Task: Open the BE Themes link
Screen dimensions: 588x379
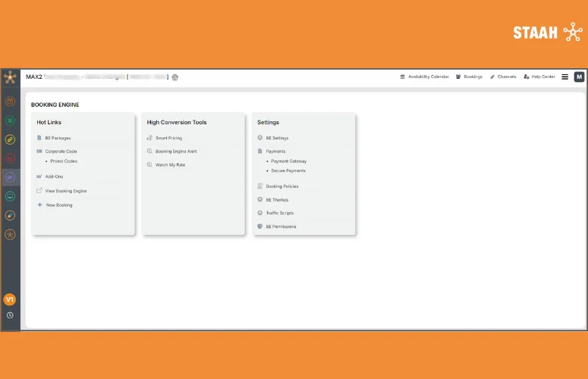Action: [x=277, y=200]
